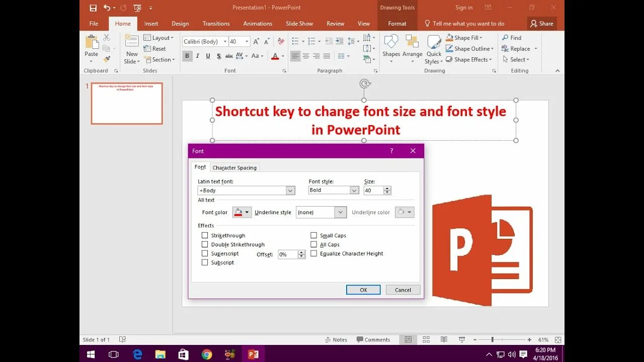Click the Find magnifier
The width and height of the screenshot is (644, 362).
(505, 38)
